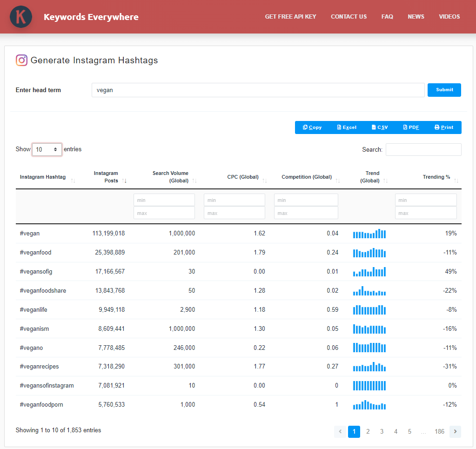Sort by Search Volume (Global) arrows

(194, 181)
